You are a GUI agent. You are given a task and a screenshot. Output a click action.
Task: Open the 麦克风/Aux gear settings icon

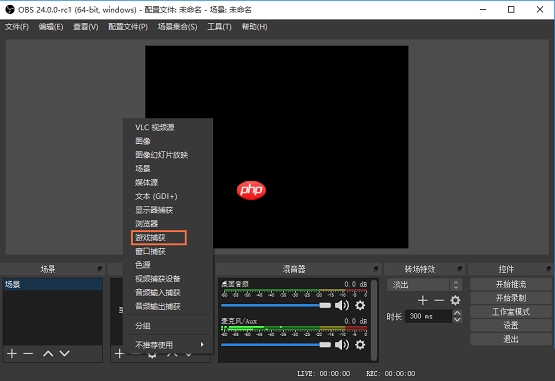(x=360, y=345)
